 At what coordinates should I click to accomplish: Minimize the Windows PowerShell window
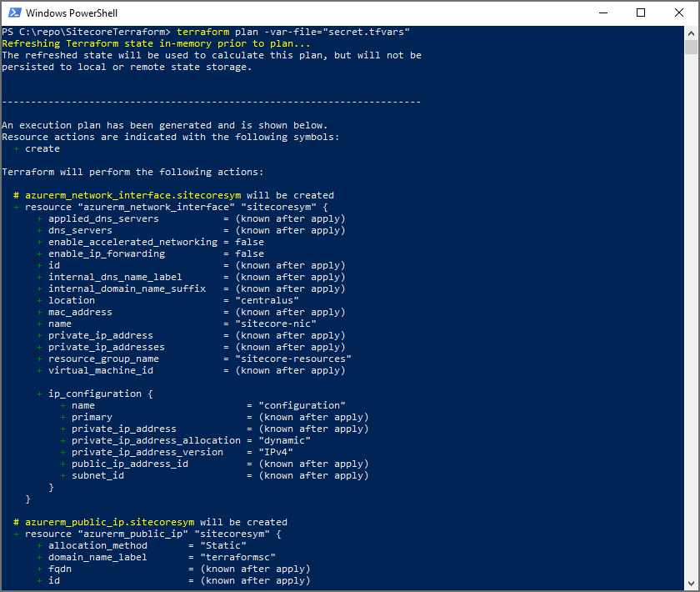602,13
